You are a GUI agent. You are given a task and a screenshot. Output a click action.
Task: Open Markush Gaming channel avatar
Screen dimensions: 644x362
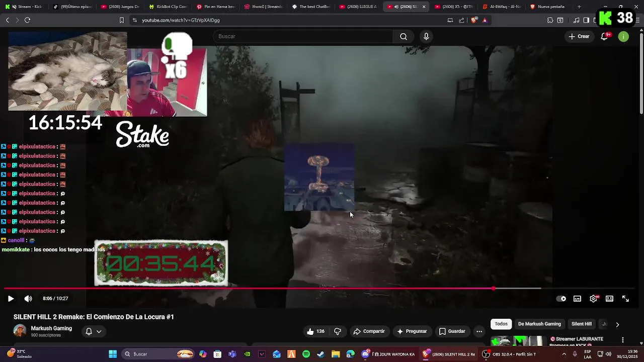coord(20,331)
